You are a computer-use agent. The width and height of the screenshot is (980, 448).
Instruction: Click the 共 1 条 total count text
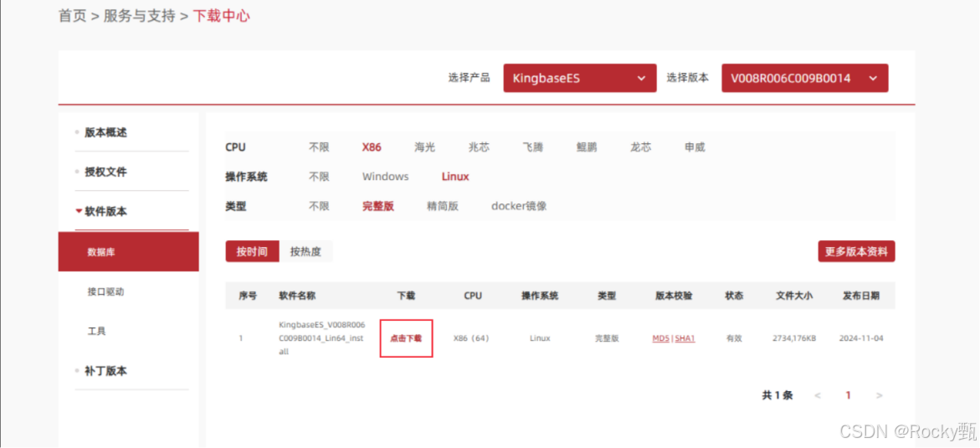(777, 395)
